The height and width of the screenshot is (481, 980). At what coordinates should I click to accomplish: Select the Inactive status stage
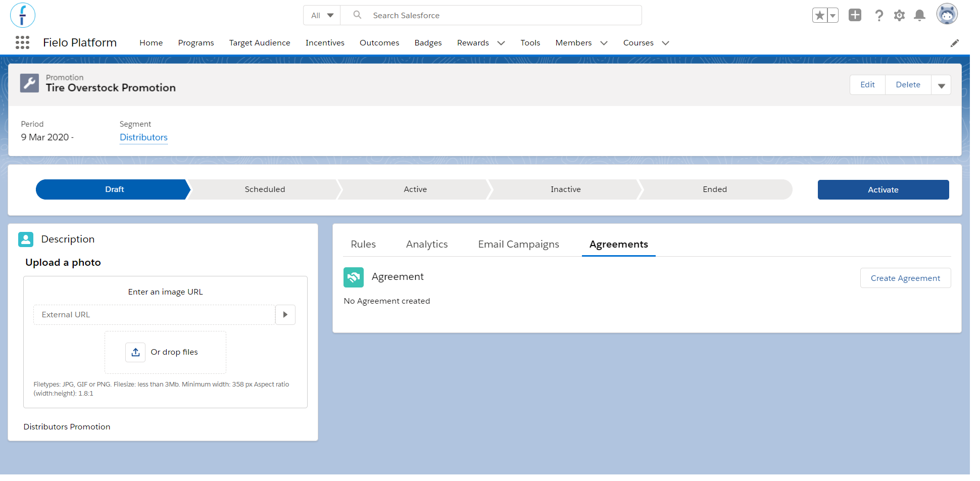click(566, 189)
